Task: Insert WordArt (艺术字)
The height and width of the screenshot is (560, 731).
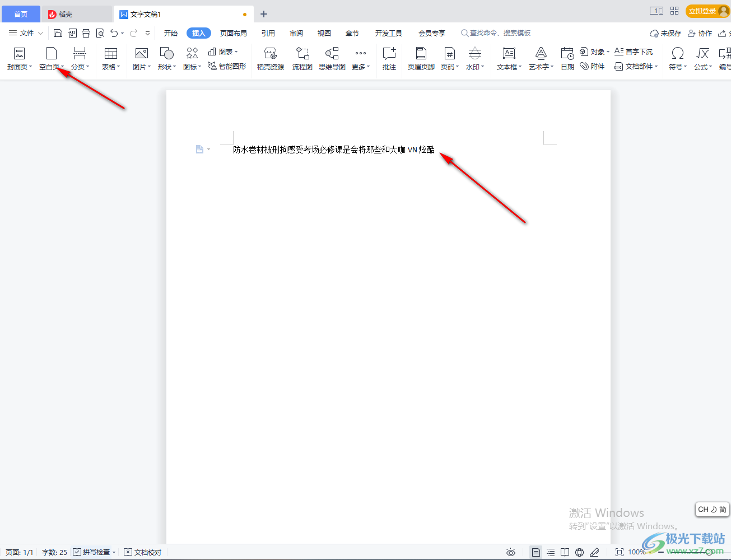Action: [541, 59]
